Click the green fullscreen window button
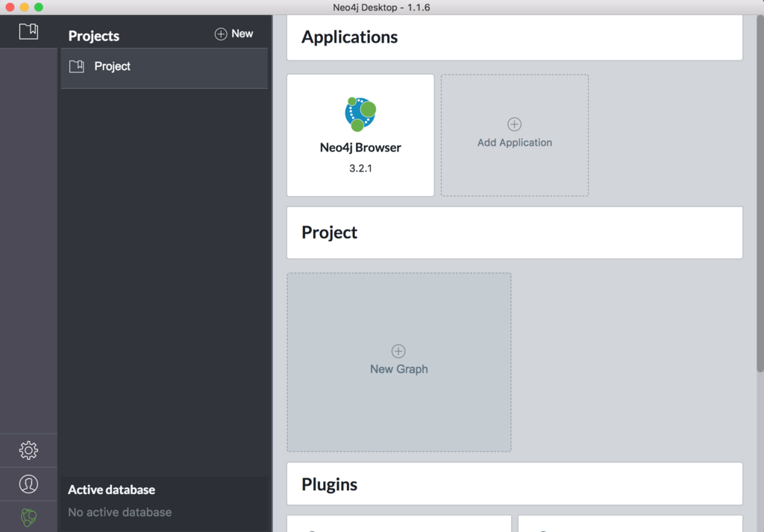 39,7
